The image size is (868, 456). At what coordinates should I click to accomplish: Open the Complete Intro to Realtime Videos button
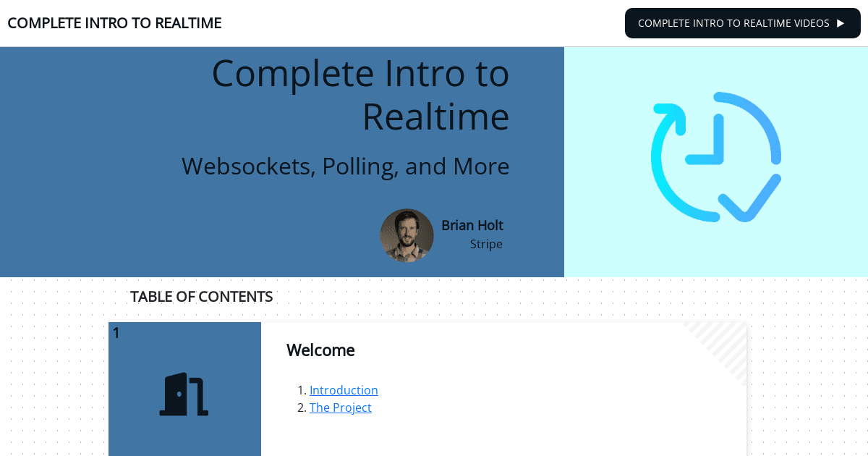[x=743, y=23]
